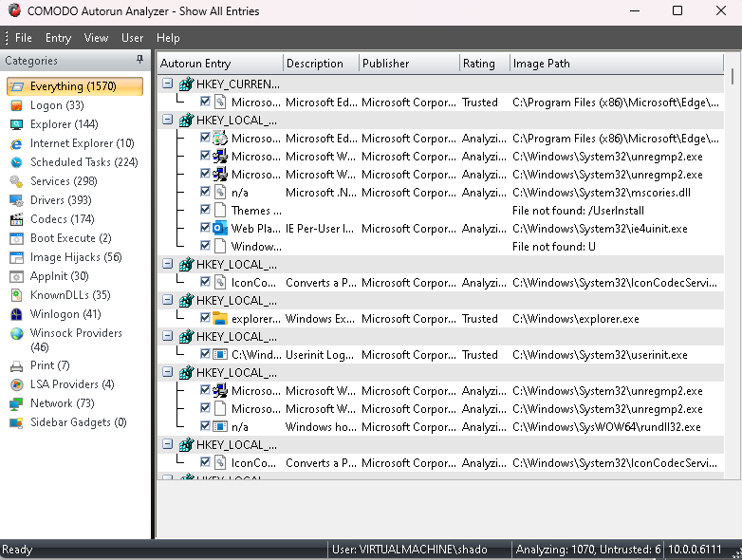The image size is (742, 560).
Task: Click the Network category icon
Action: tap(16, 403)
